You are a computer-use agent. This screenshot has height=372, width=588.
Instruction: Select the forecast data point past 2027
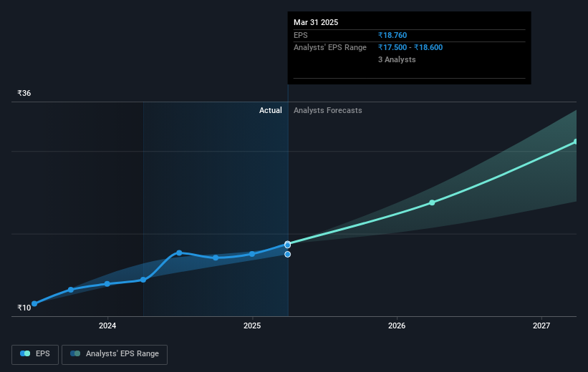(x=576, y=142)
